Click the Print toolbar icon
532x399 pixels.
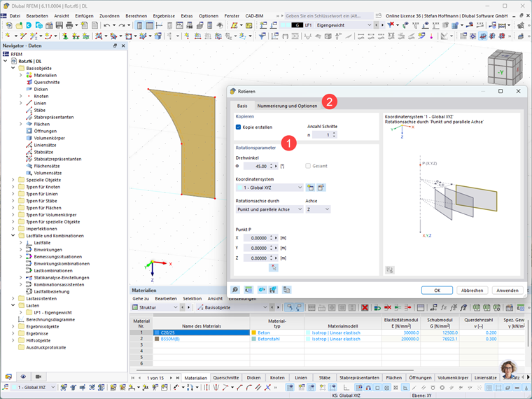[x=69, y=25]
